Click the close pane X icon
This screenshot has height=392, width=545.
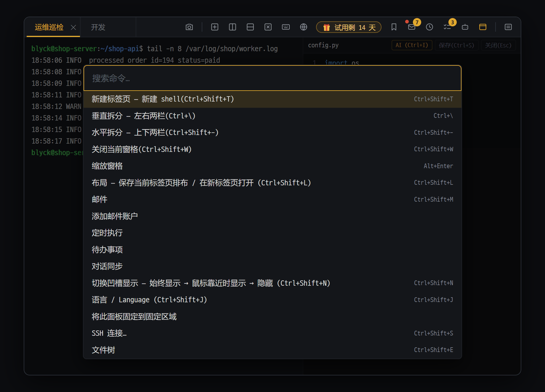tap(268, 27)
